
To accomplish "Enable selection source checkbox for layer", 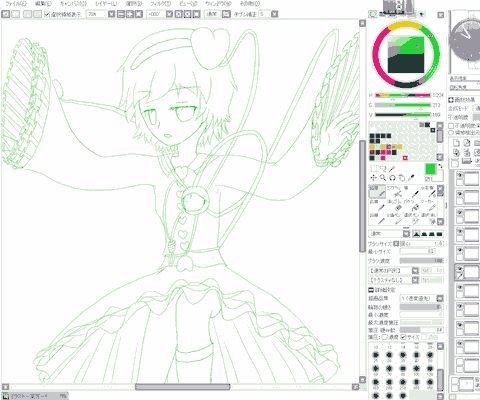I will (451, 133).
